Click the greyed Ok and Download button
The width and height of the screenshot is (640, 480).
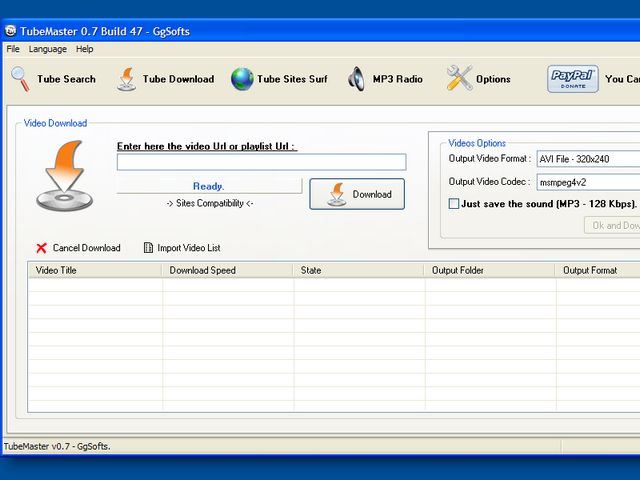click(x=612, y=225)
